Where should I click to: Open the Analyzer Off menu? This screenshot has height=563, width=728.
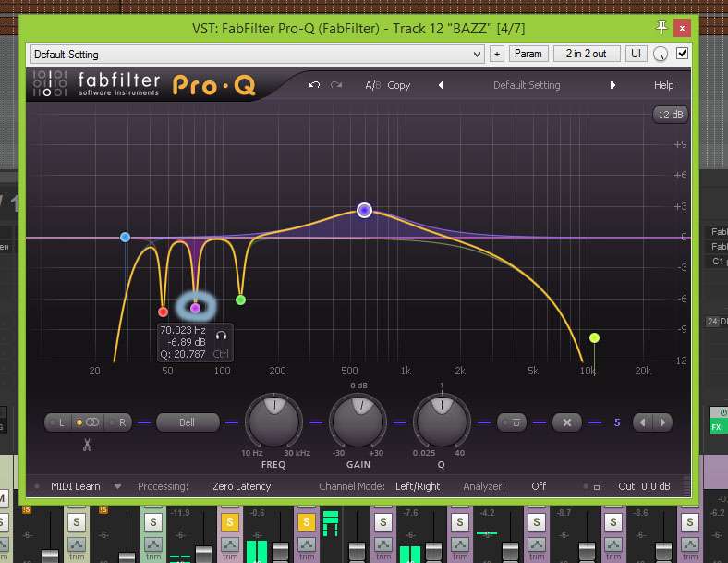[x=539, y=486]
